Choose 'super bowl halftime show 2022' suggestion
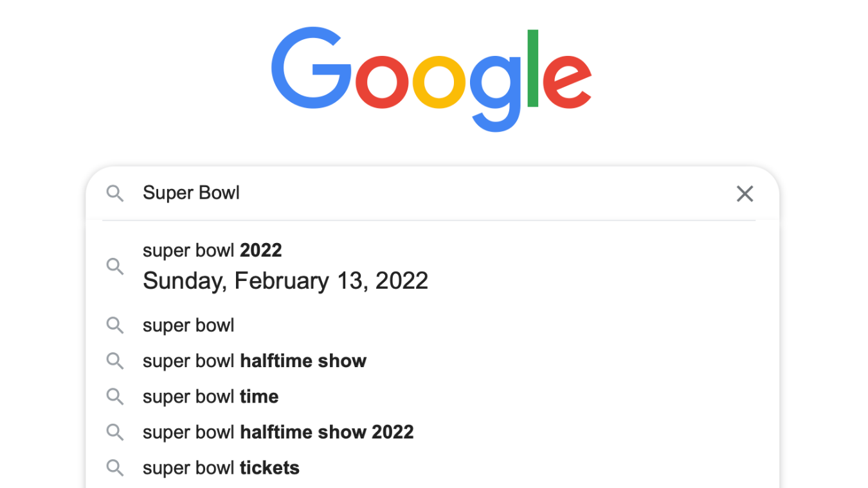The image size is (868, 488). tap(278, 432)
